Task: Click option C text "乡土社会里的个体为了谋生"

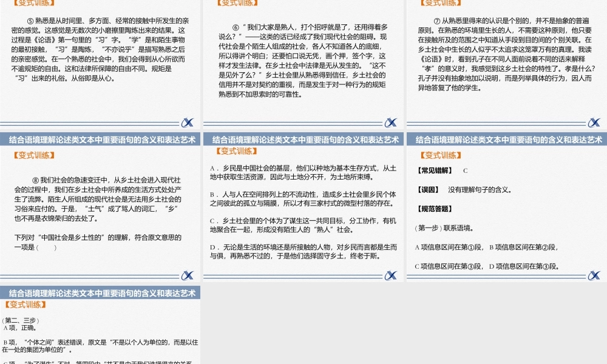Action: coord(263,221)
